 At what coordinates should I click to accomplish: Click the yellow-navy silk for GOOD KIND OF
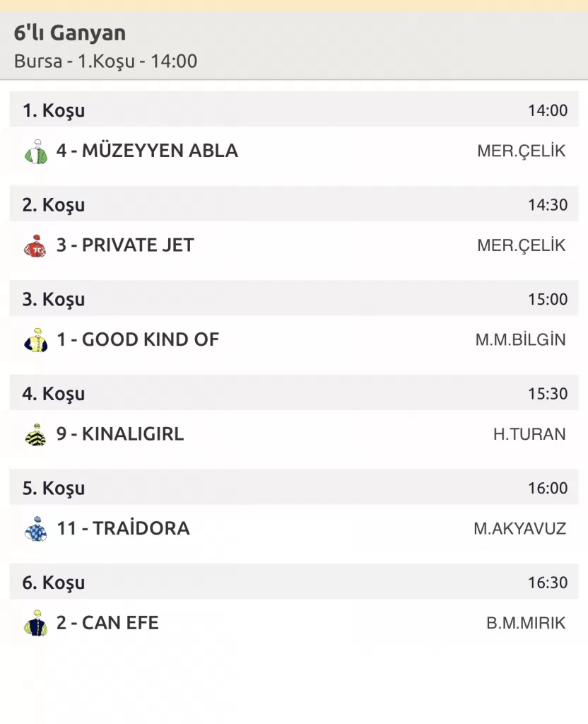35,340
